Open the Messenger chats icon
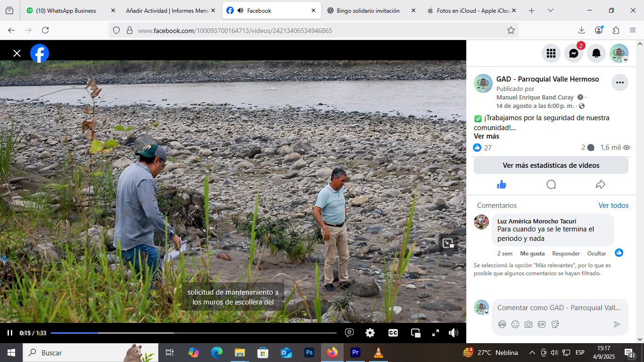This screenshot has height=362, width=644. [573, 53]
